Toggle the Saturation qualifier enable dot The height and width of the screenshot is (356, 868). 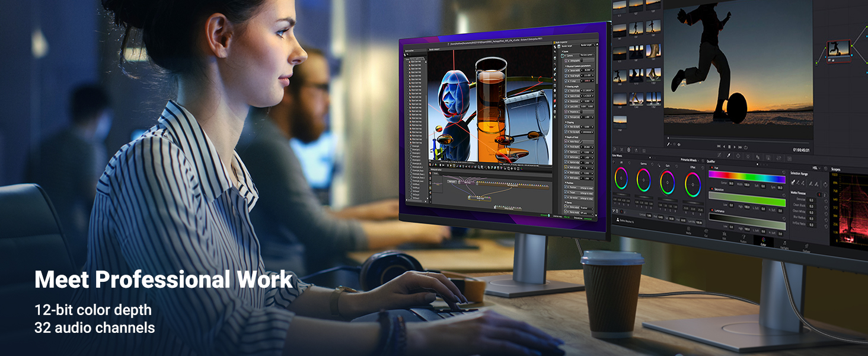tap(711, 190)
